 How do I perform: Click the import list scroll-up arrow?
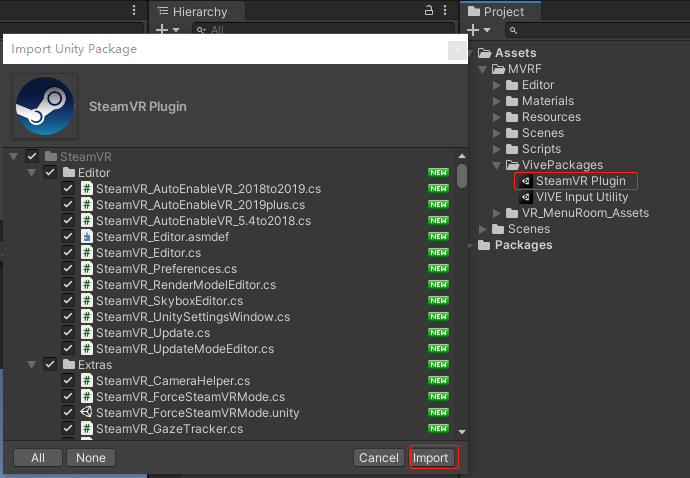pos(462,156)
